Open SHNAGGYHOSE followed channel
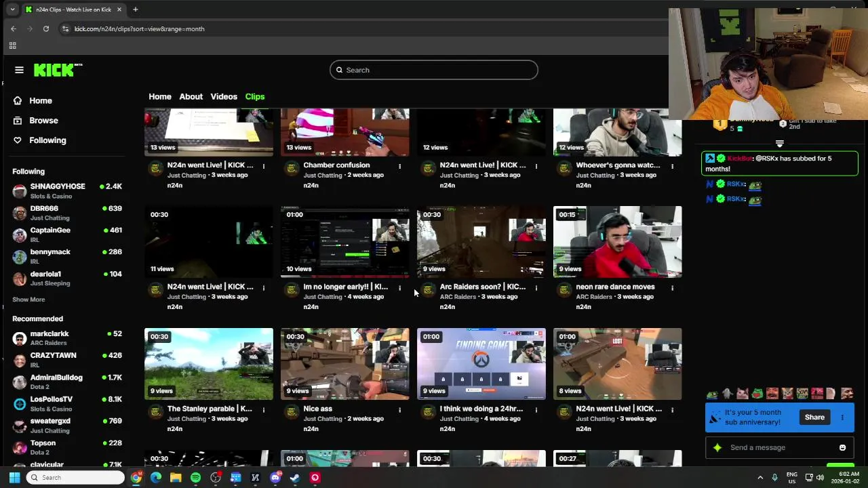This screenshot has width=868, height=488. point(66,190)
